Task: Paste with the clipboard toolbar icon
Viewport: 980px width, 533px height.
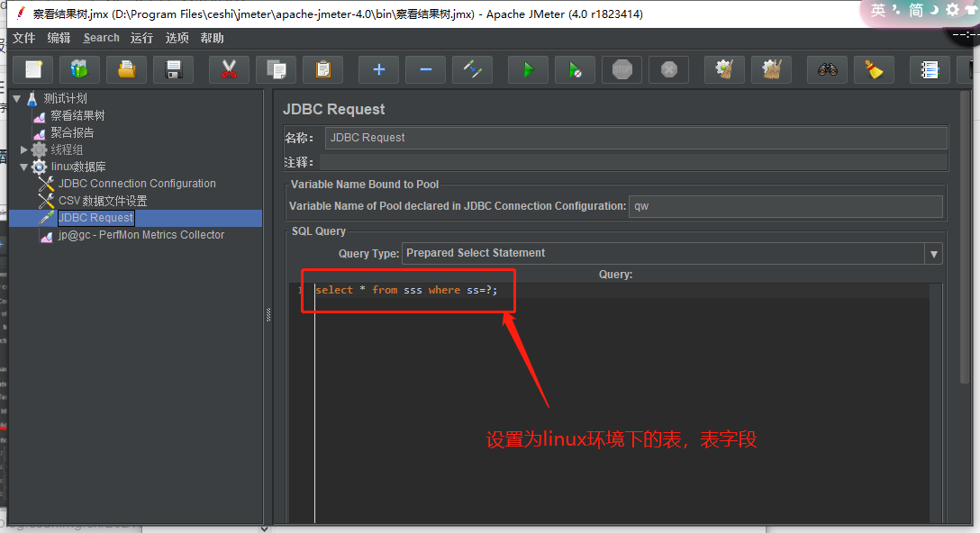Action: 323,69
